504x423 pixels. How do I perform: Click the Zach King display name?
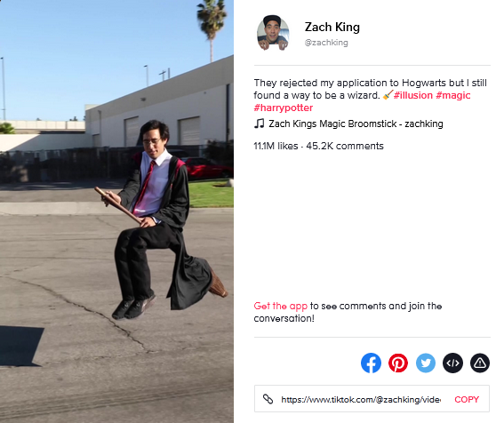(332, 27)
